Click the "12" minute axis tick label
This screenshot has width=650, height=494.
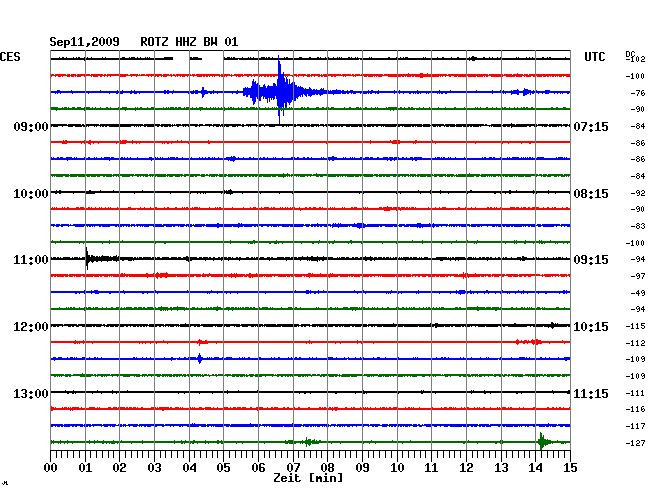click(466, 468)
